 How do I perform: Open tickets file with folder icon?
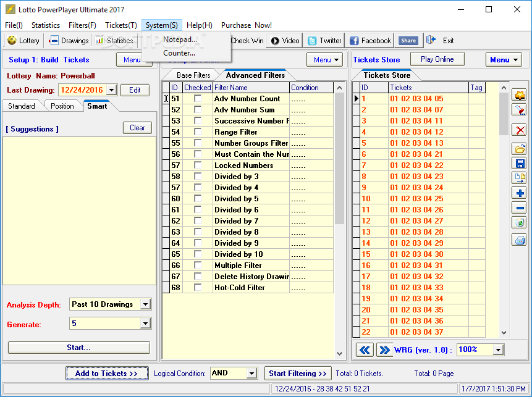coord(520,149)
